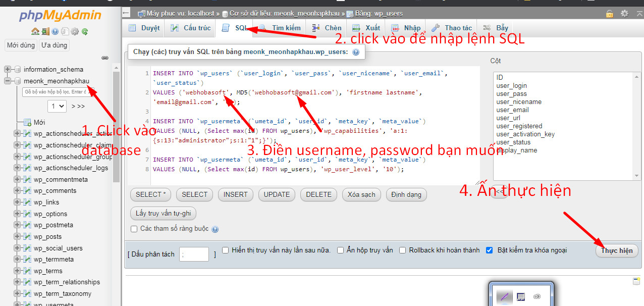
Task: Switch to the Duyệt tab
Action: pos(144,28)
